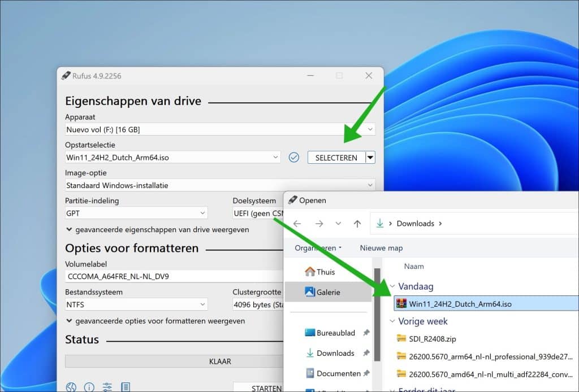Screen dimensions: 579x392
Task: Click the KLAAR status progress bar
Action: point(174,361)
